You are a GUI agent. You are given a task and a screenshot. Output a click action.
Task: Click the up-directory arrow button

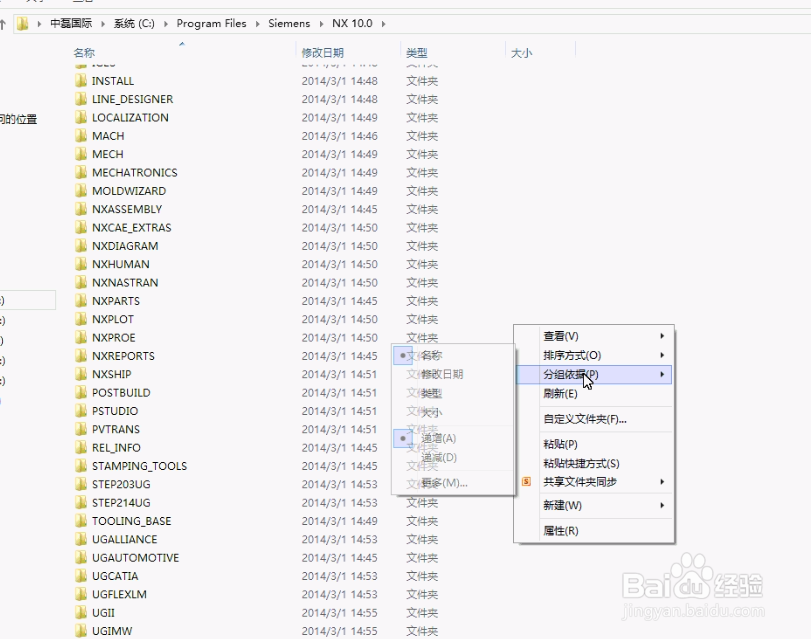coord(3,24)
